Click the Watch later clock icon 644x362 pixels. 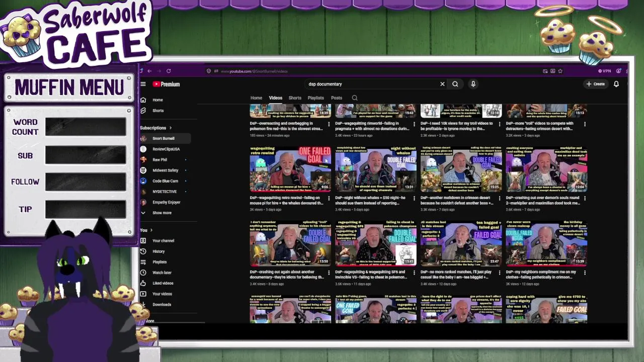tap(143, 273)
